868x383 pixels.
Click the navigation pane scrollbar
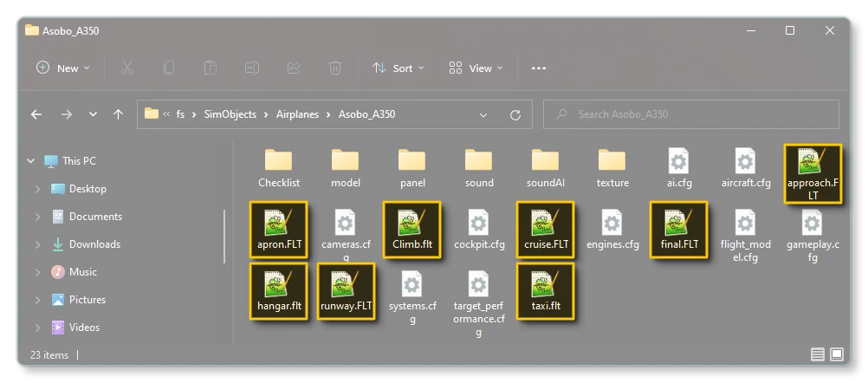coord(224,237)
